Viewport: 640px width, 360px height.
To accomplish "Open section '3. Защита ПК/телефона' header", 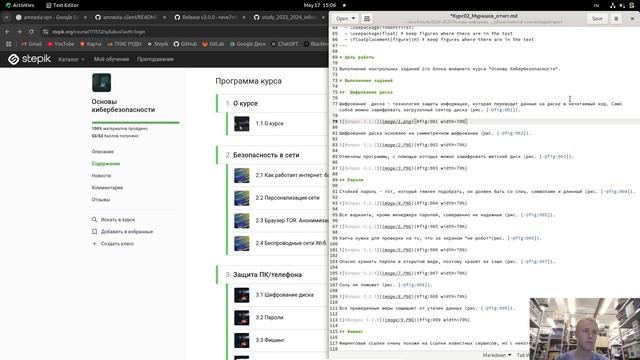I will point(272,275).
